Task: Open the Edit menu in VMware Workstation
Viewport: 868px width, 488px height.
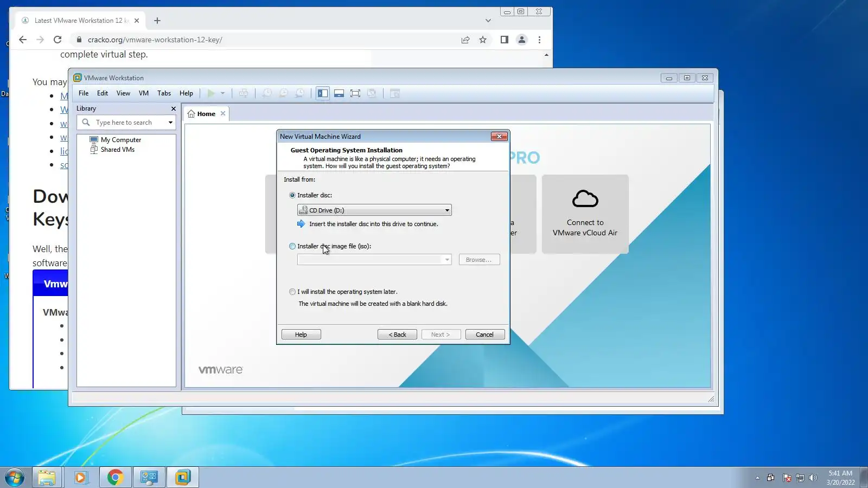Action: click(103, 93)
